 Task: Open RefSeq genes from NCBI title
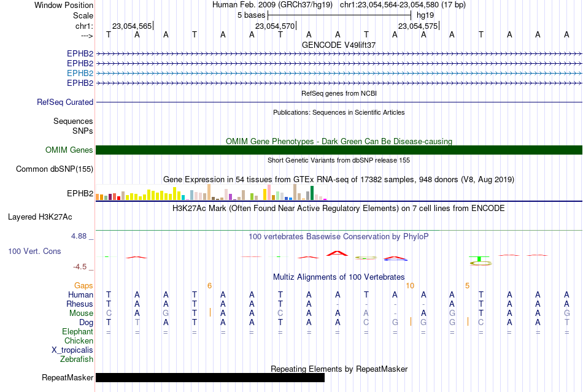coord(339,93)
